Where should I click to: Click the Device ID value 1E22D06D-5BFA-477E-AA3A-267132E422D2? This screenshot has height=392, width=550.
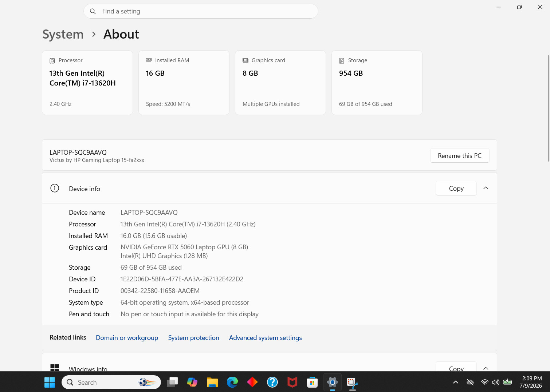tap(182, 279)
